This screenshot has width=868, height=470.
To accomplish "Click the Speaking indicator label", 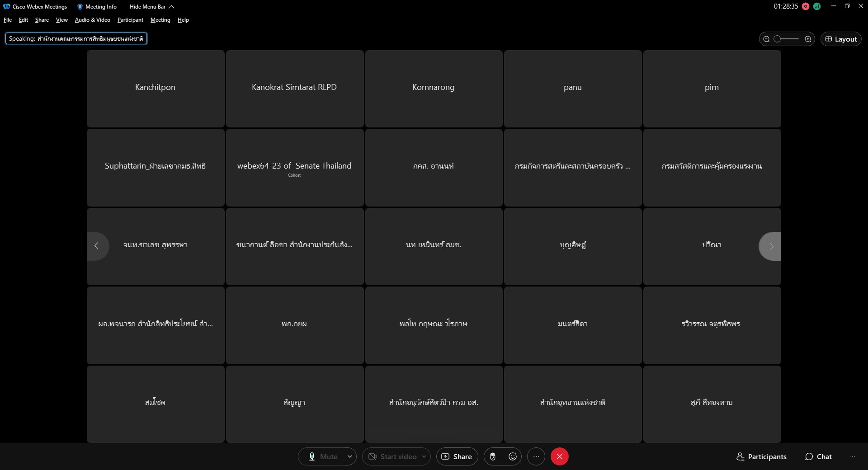I will tap(76, 38).
